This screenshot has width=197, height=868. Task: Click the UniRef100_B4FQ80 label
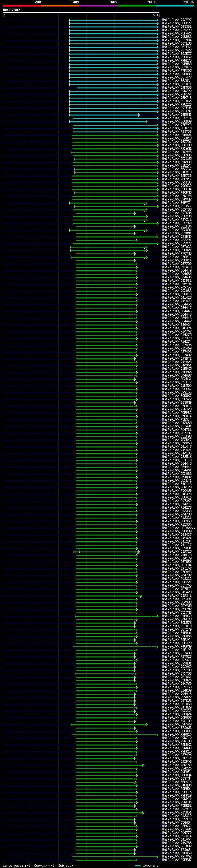coord(176,785)
